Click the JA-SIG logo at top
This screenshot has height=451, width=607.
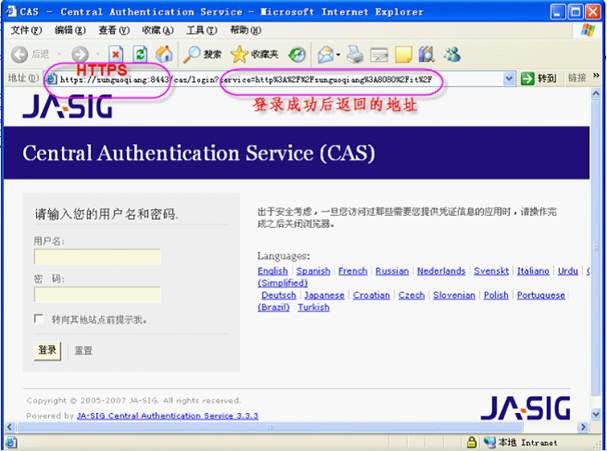click(x=68, y=106)
